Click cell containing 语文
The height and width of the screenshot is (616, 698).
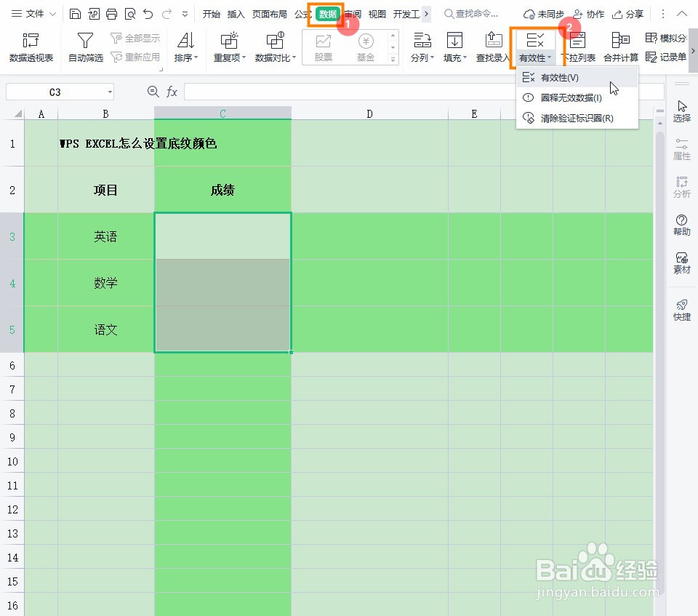(x=105, y=329)
